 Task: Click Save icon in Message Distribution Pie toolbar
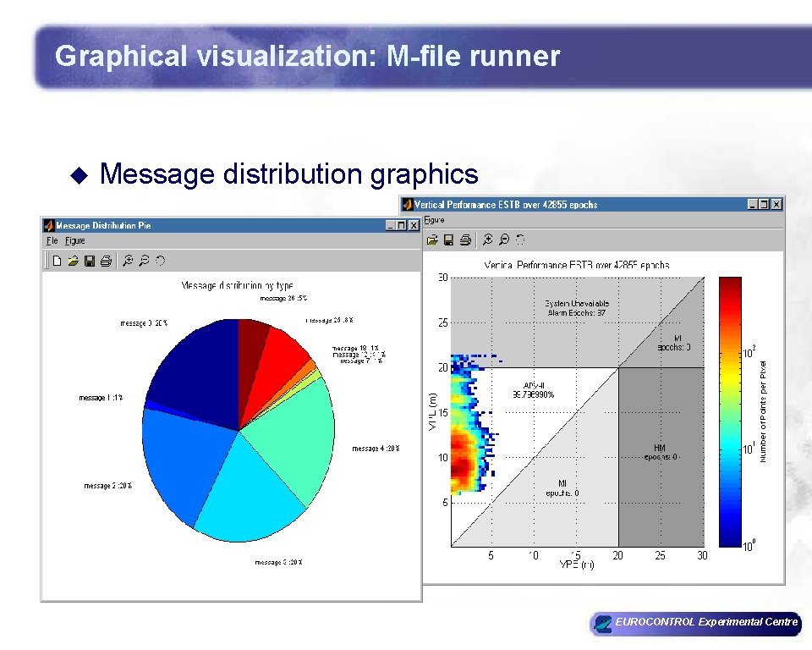(90, 261)
